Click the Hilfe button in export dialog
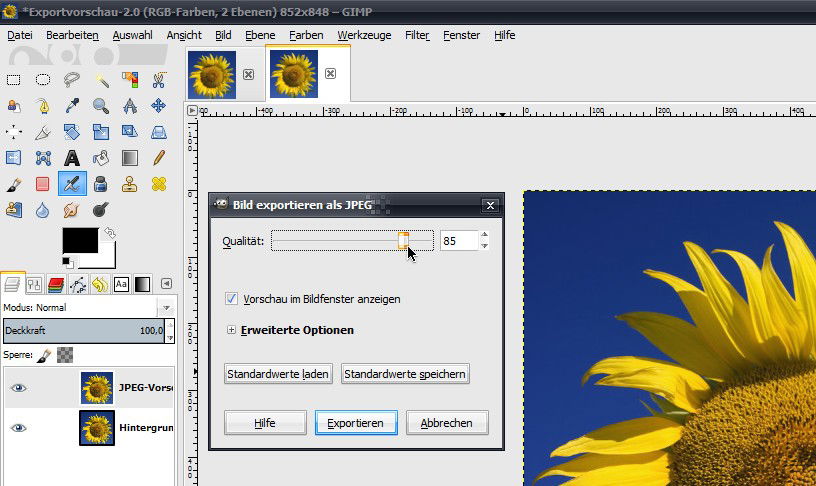Viewport: 816px width, 486px height. pos(265,423)
